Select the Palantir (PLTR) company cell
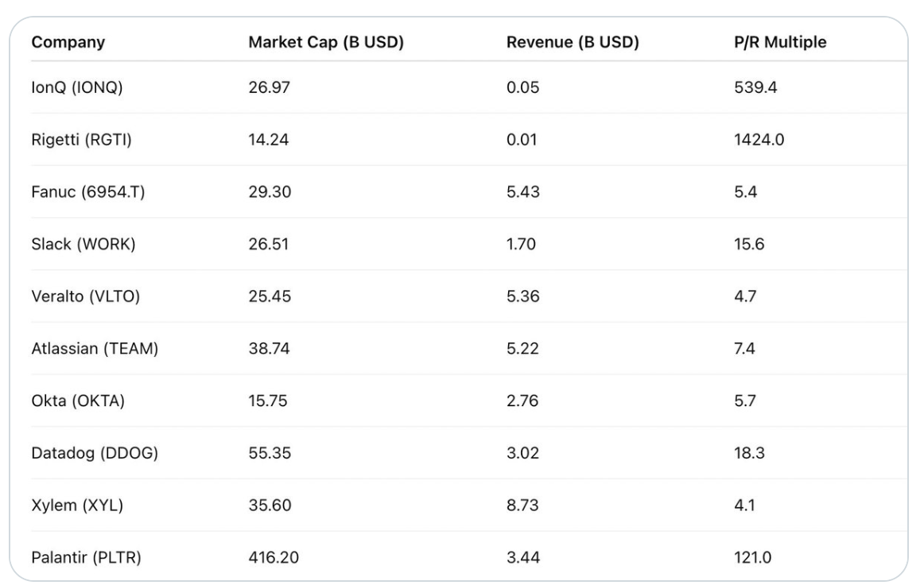This screenshot has height=585, width=924. (87, 557)
